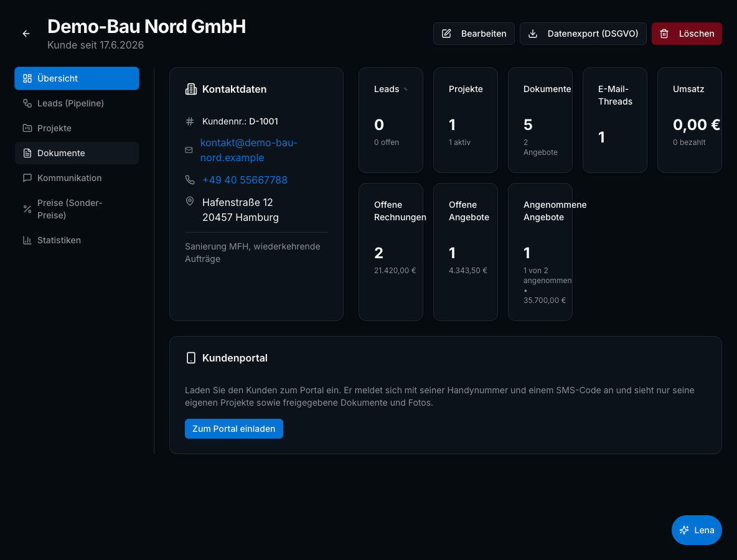Click the Kundennr.: D-1001 text
The image size is (737, 560).
click(x=240, y=122)
